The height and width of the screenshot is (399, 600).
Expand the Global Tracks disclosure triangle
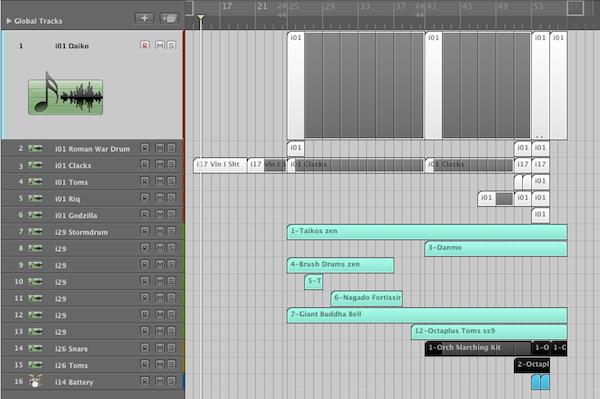(x=9, y=21)
